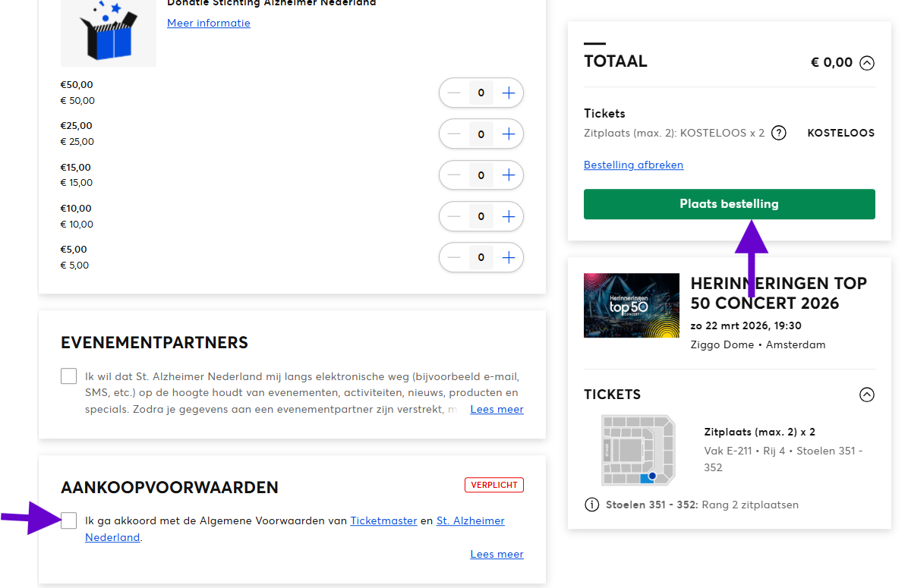Click the plus icon for €15,00 donation
Screen dimensions: 908x588
(x=508, y=175)
